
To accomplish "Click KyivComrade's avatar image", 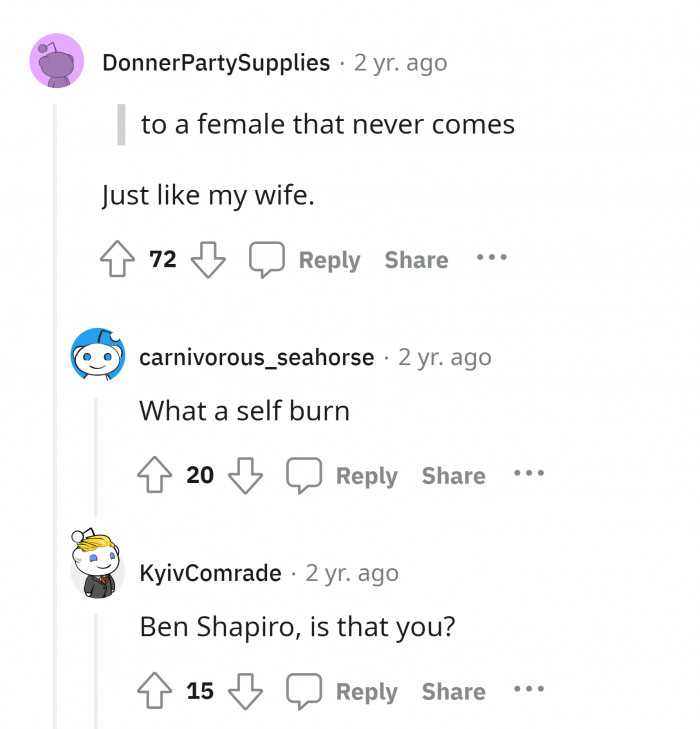I will click(x=97, y=566).
